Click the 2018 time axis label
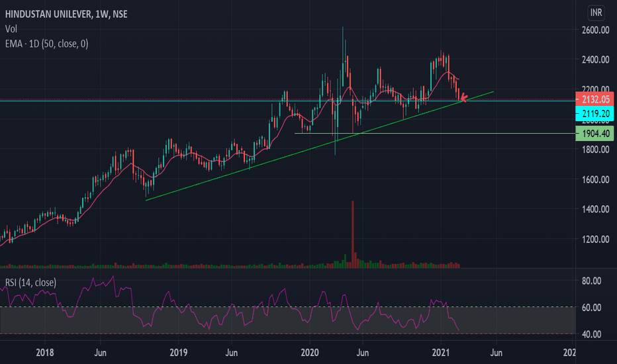Screen dimensions: 617x364 pyautogui.click(x=44, y=352)
